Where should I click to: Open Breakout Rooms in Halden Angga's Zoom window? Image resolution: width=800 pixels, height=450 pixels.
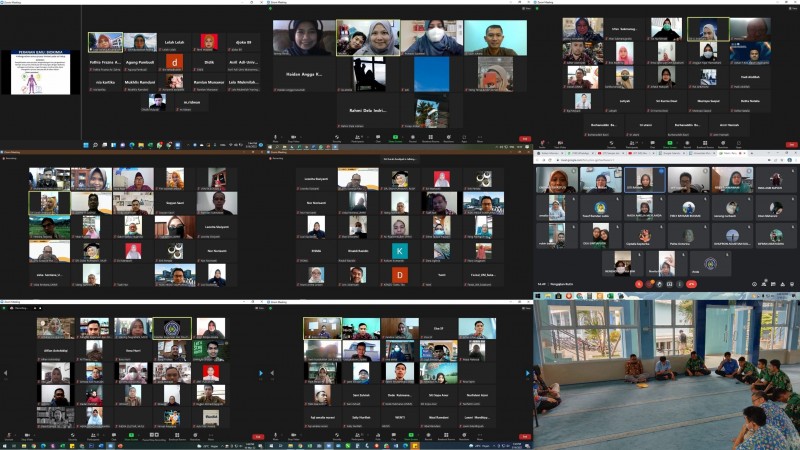click(x=431, y=136)
